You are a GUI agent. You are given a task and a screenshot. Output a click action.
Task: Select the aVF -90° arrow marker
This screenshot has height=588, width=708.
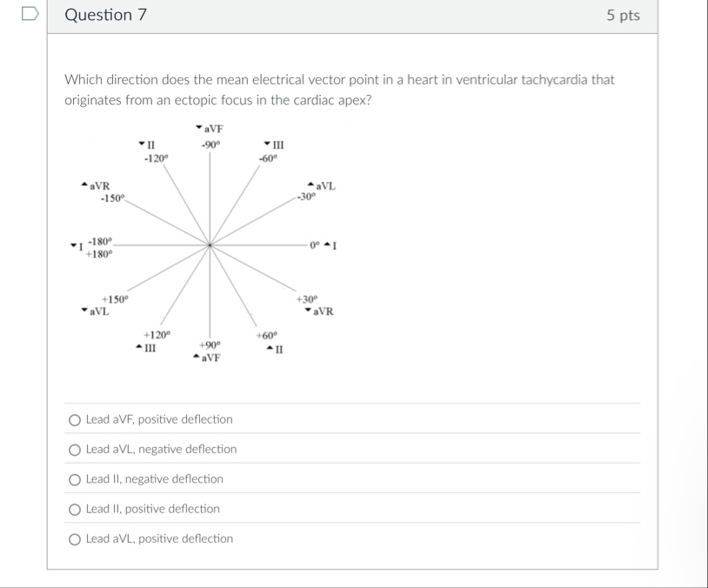pos(197,129)
